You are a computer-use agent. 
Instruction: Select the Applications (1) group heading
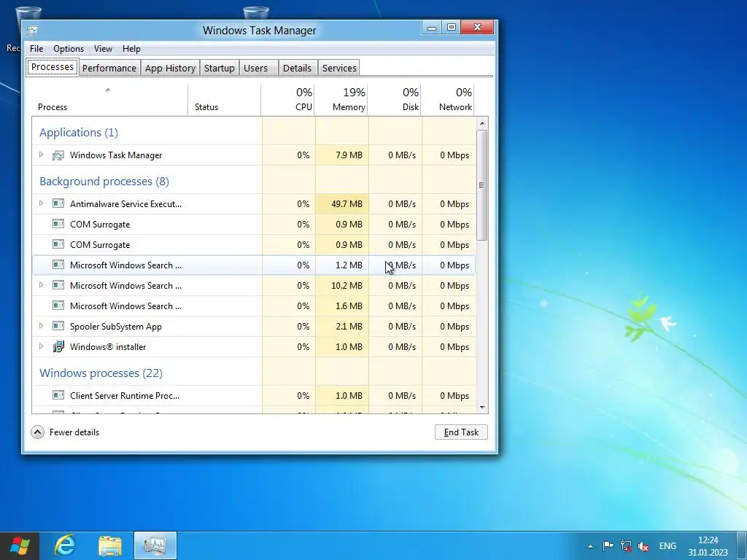point(79,133)
